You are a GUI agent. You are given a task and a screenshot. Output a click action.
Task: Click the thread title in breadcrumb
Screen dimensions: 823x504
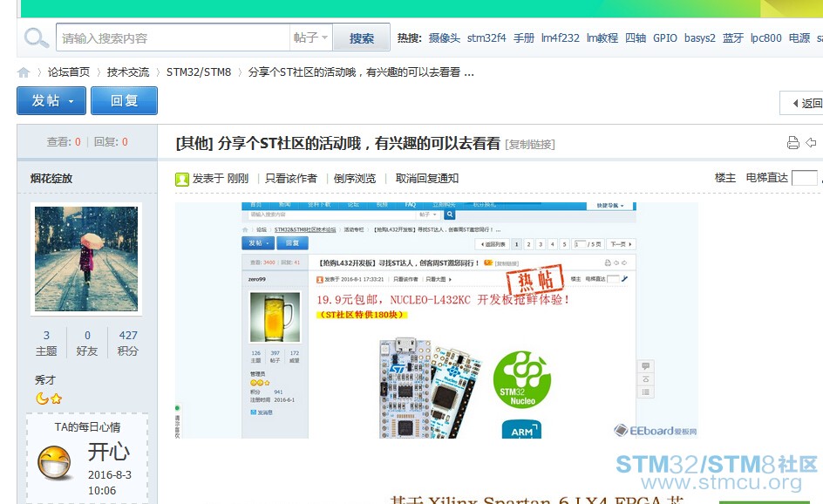tap(361, 72)
